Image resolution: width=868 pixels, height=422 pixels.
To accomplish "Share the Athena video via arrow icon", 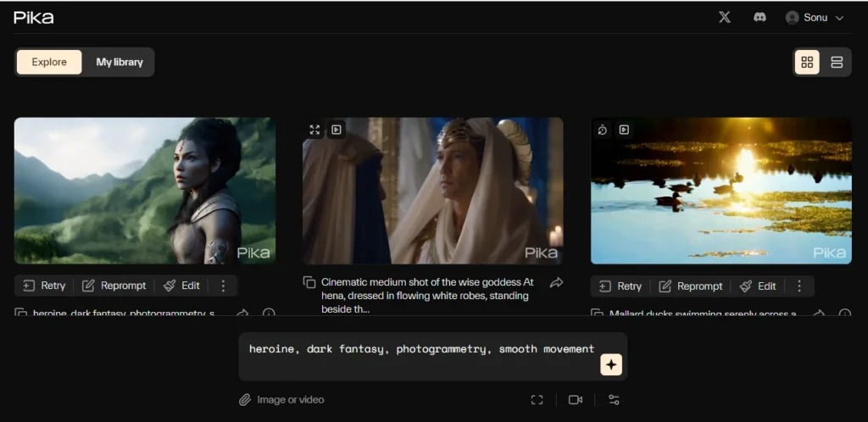I will coord(556,282).
